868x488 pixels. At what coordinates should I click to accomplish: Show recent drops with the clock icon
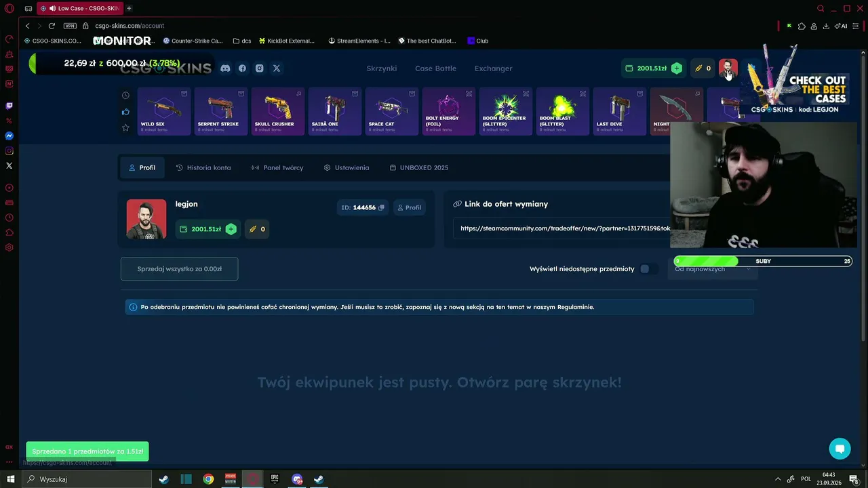[125, 96]
